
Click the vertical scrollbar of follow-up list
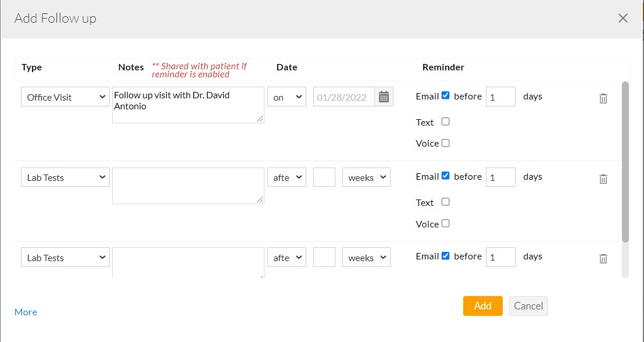point(625,162)
